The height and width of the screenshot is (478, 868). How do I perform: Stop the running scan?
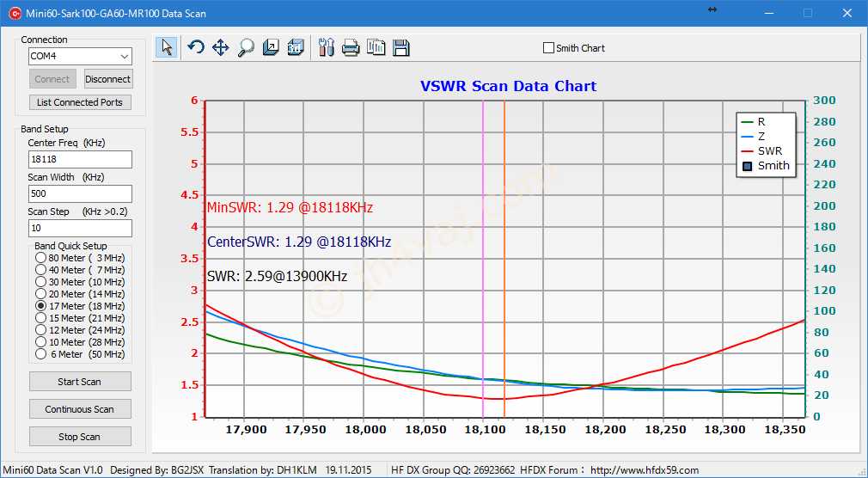pyautogui.click(x=80, y=437)
